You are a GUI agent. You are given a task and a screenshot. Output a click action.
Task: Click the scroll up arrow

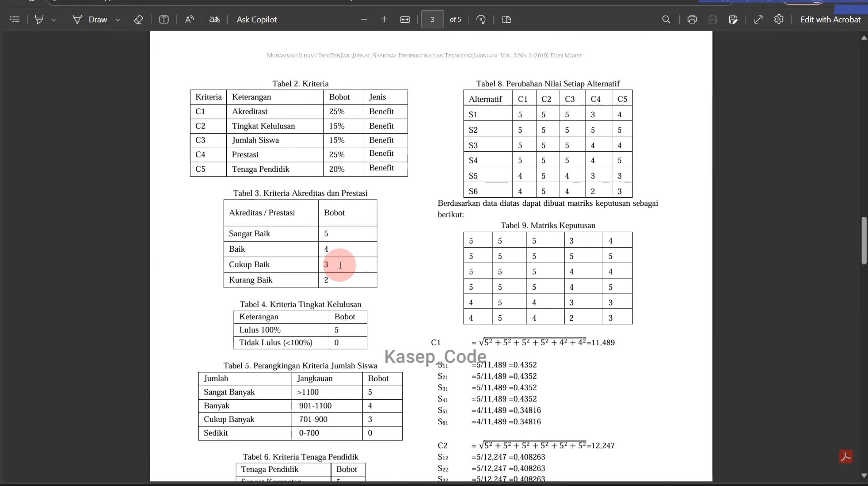(864, 38)
